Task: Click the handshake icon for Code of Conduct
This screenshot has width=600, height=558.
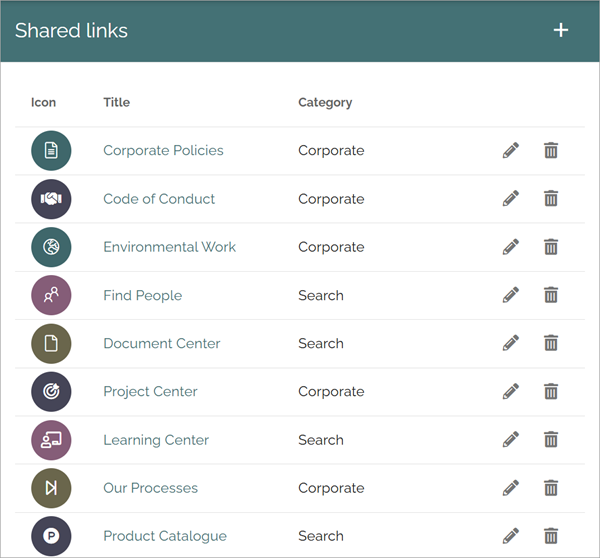Action: pos(51,199)
